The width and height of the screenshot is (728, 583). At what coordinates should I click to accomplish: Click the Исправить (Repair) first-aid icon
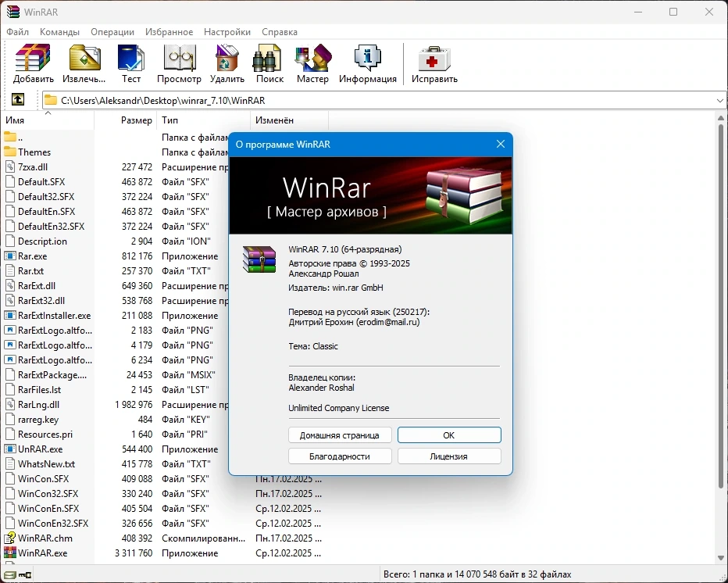pos(434,63)
